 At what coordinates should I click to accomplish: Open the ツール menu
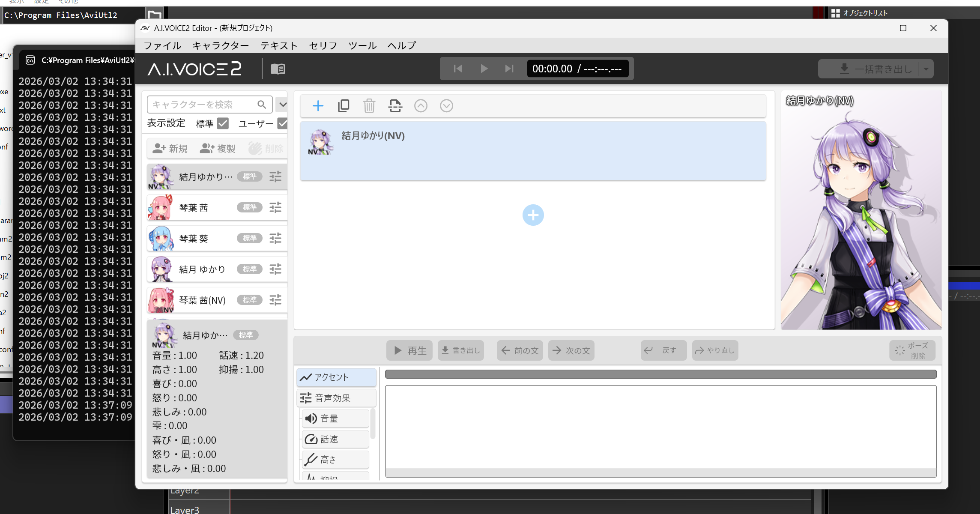[362, 45]
